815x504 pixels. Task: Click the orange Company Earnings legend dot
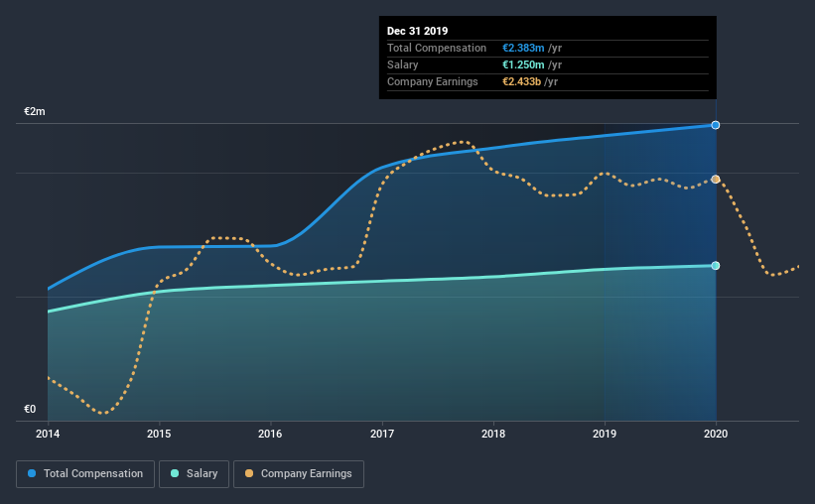[249, 473]
